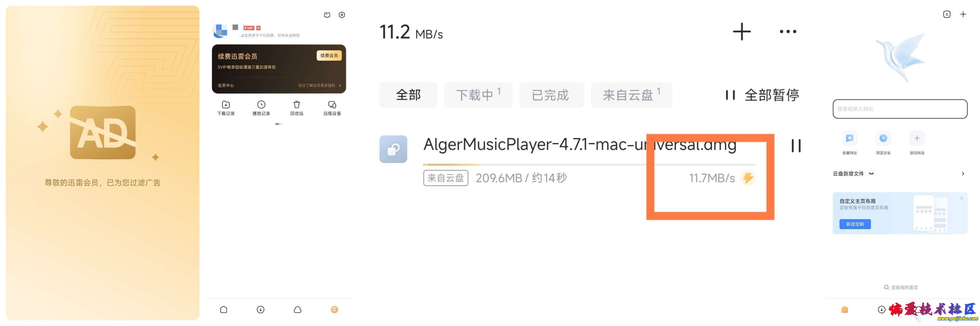Open the 远程设备 remote devices icon
The width and height of the screenshot is (980, 326).
332,104
